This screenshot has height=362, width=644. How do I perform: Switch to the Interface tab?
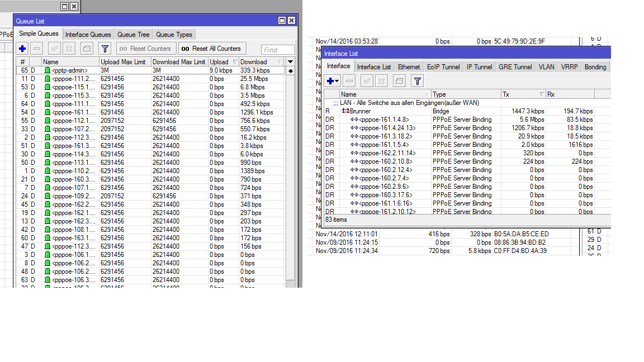(338, 66)
